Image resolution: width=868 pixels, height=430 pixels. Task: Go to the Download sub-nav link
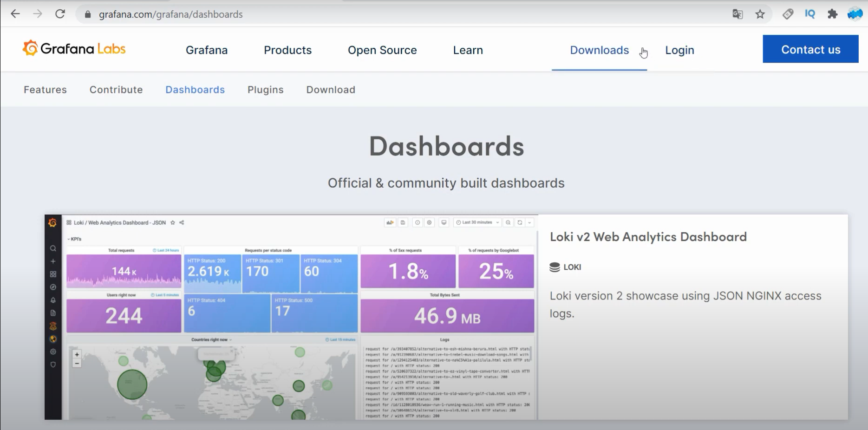331,90
